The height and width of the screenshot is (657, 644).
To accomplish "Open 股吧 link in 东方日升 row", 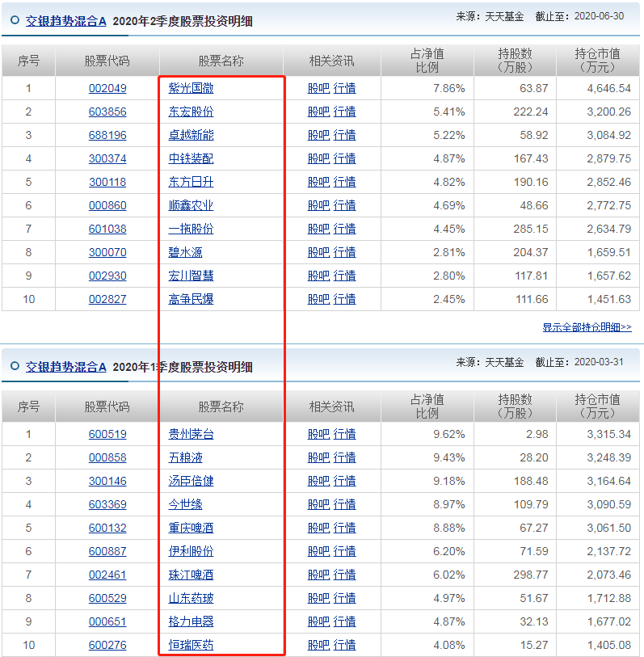I will (x=319, y=183).
